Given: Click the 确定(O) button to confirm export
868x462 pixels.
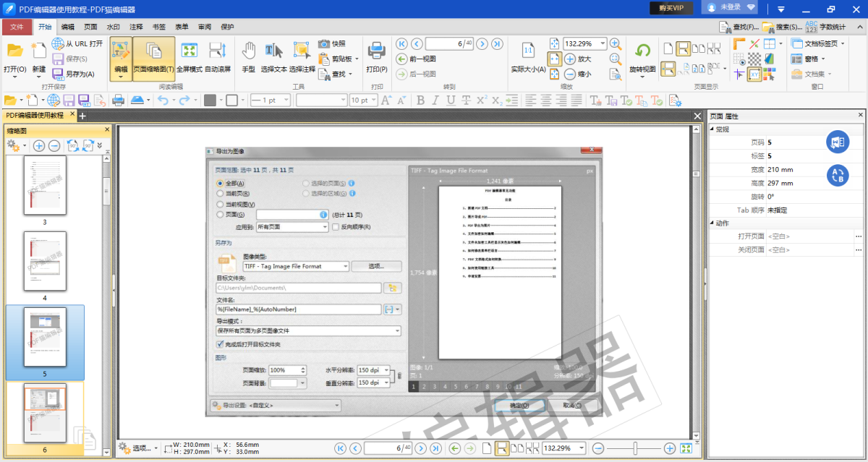Looking at the screenshot, I should click(519, 405).
